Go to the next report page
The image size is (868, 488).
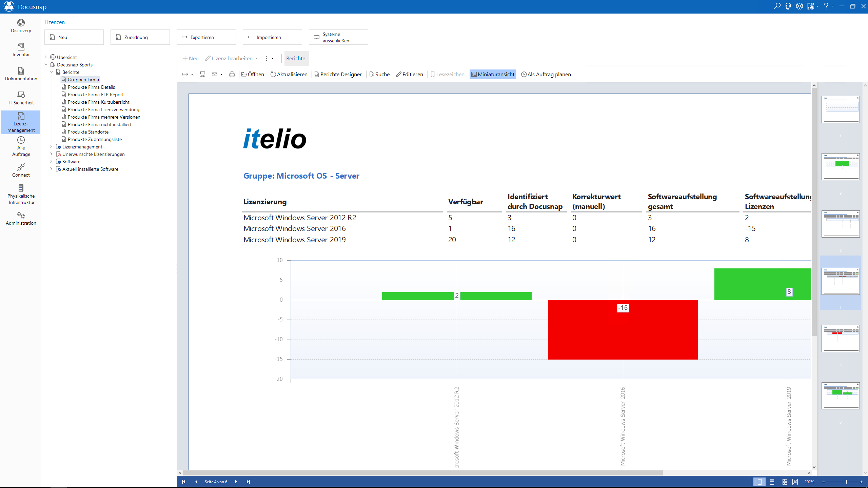[236, 482]
